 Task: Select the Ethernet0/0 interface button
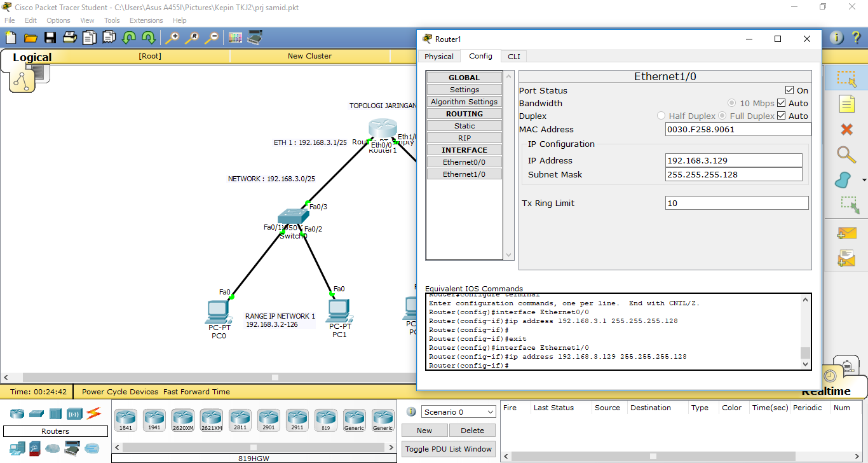[x=465, y=162]
